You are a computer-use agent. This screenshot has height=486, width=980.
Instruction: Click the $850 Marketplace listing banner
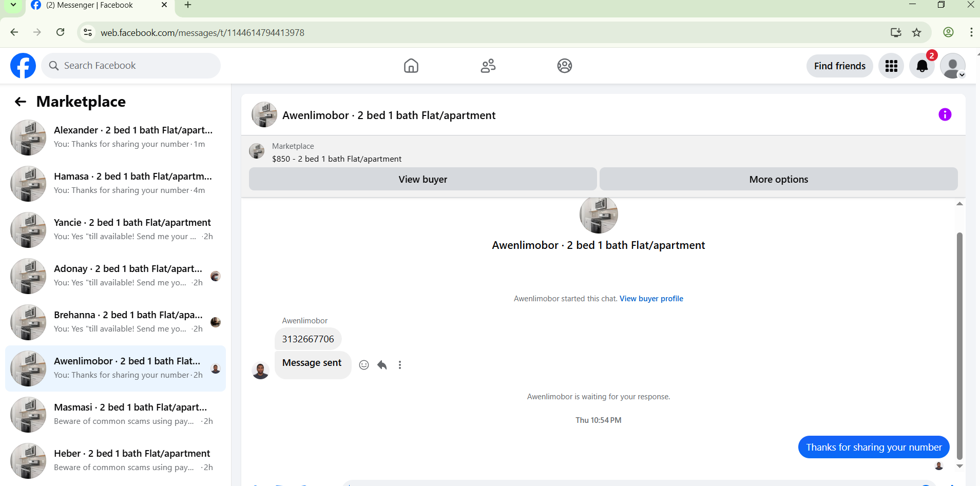[x=603, y=152]
